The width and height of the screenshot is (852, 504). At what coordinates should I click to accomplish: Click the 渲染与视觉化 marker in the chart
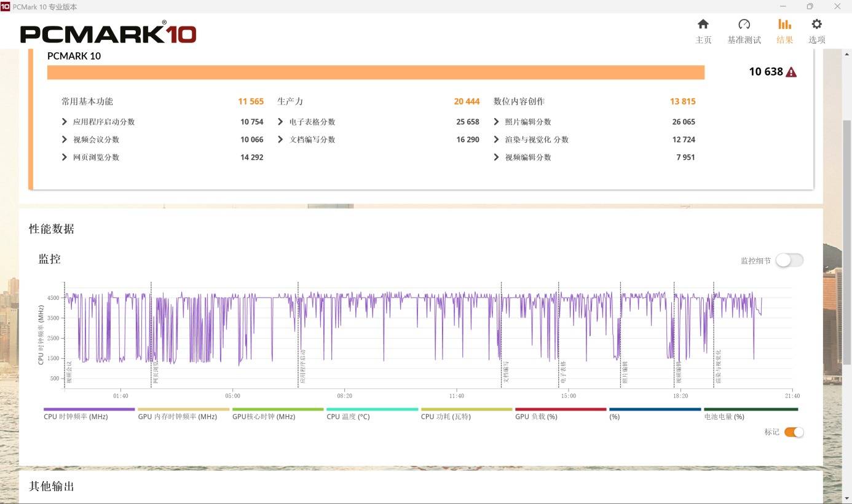click(718, 367)
